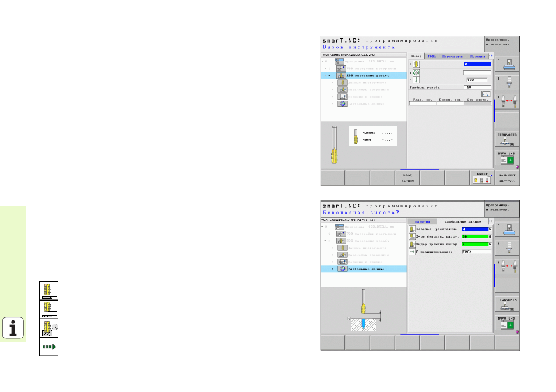
Task: Collapse unit 200 tapping row in Вызов инструмента tree
Action: click(325, 76)
